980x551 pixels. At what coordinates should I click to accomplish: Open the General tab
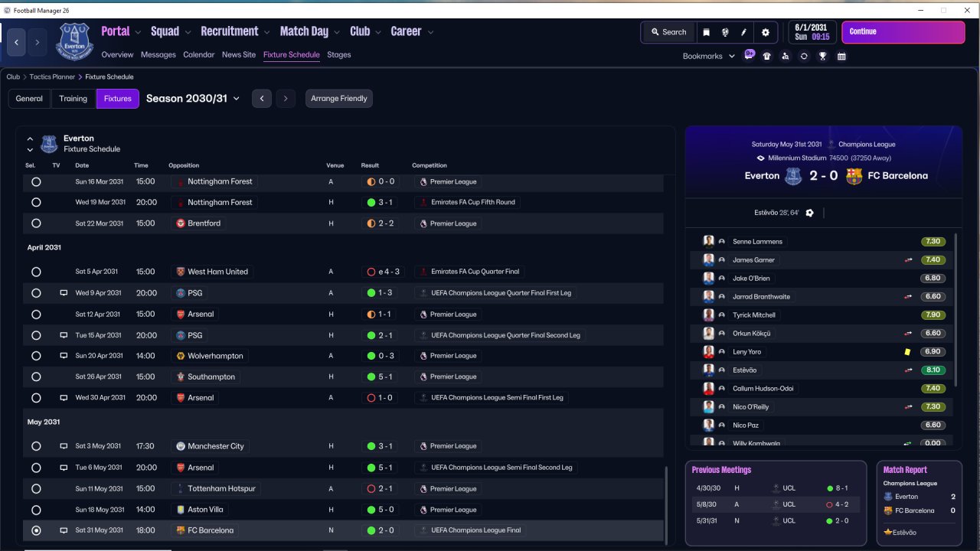click(29, 99)
